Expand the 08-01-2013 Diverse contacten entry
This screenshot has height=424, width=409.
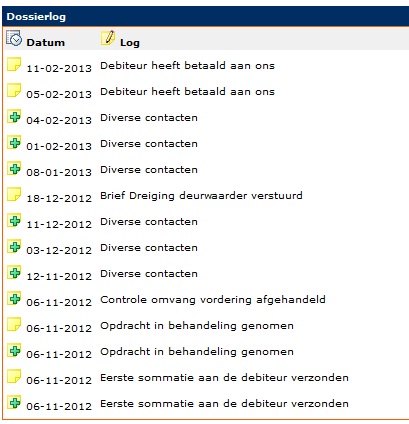(14, 168)
